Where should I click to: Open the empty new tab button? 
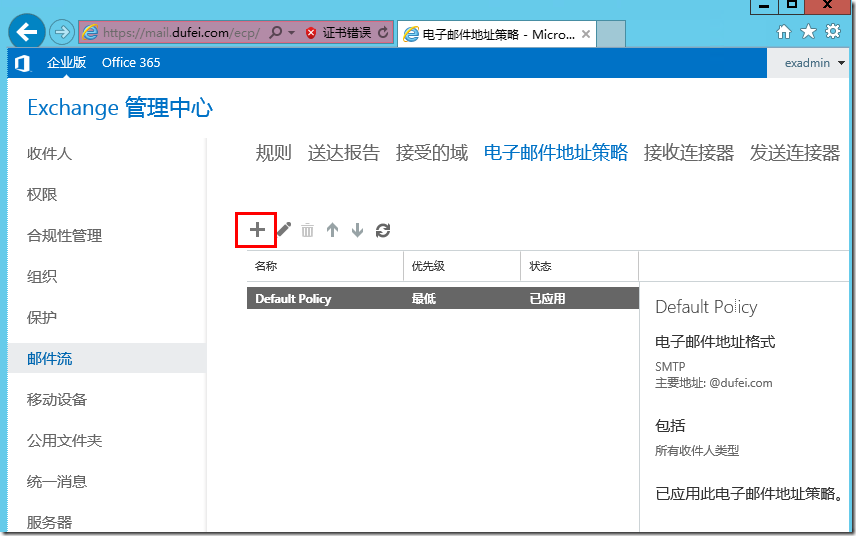(x=611, y=34)
